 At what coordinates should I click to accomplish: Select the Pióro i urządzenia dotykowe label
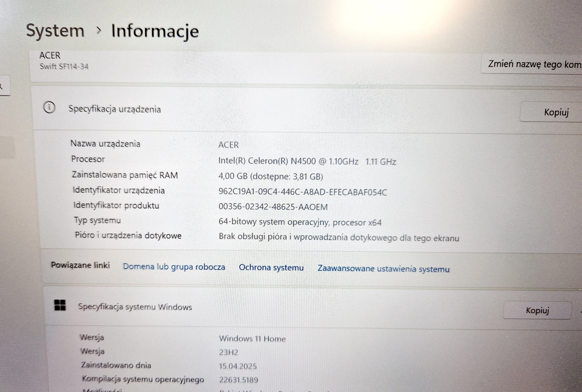pyautogui.click(x=128, y=235)
